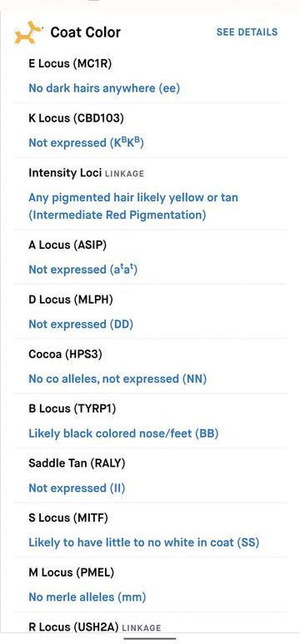
Task: Select the A Locus (ASIP) row
Action: click(150, 257)
